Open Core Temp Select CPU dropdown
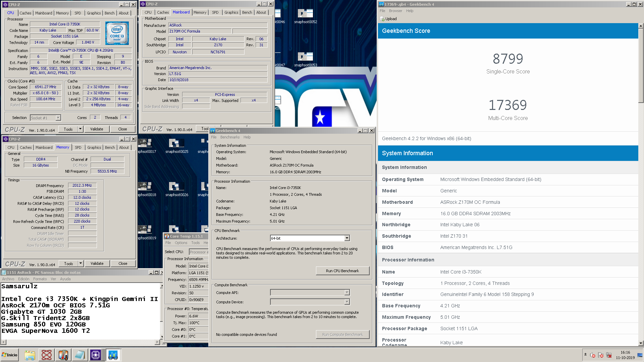Viewport: 644px width, 362px height. 199,252
